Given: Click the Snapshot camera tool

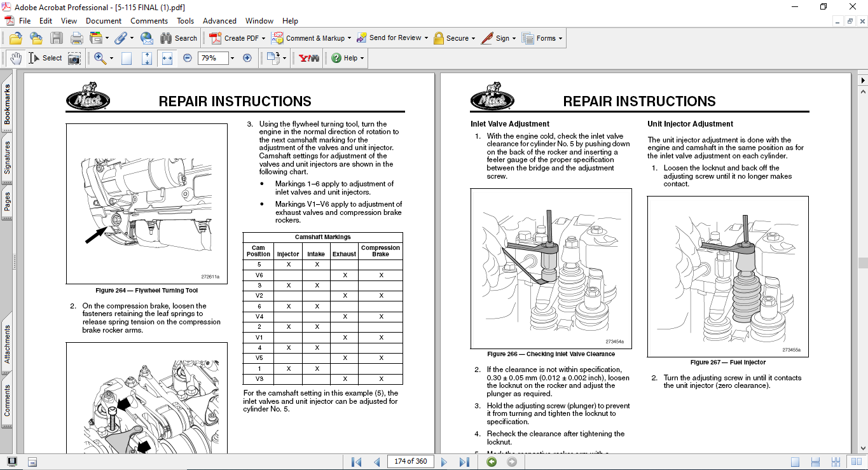Looking at the screenshot, I should (x=74, y=58).
